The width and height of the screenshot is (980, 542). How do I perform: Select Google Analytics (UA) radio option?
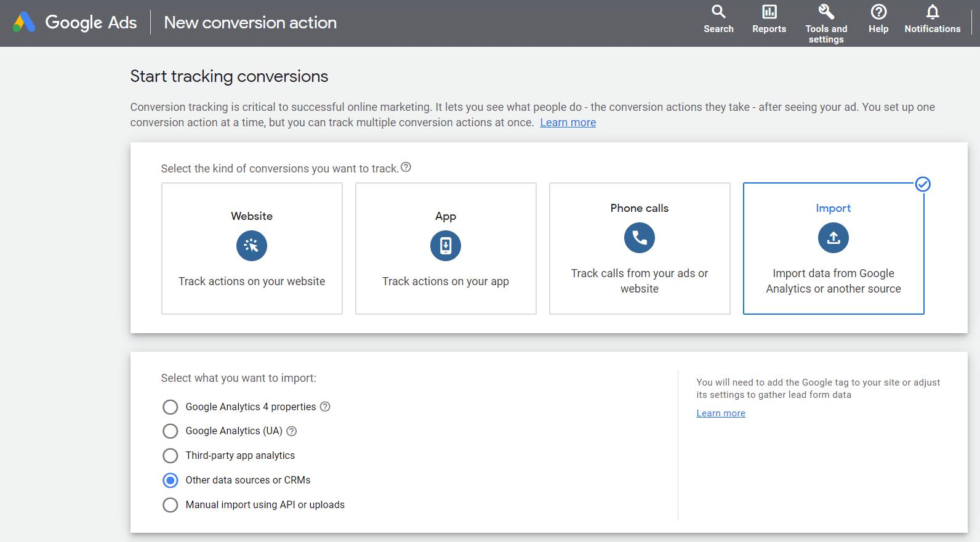click(x=171, y=431)
